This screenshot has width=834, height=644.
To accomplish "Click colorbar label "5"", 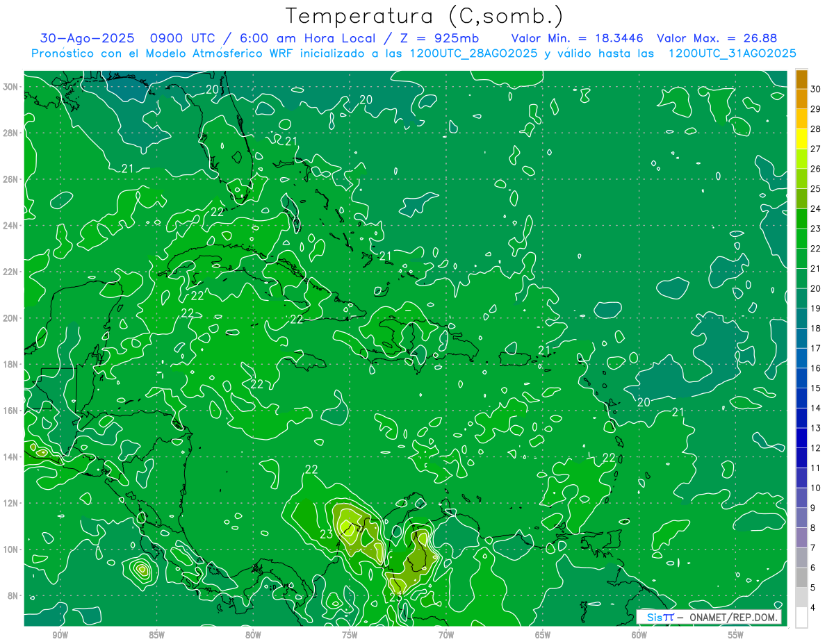I will 814,588.
